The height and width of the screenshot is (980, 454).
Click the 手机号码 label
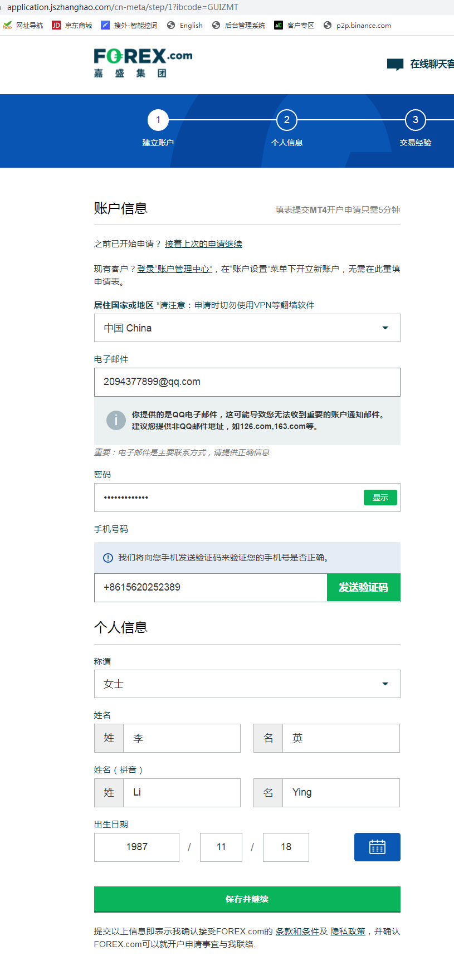pyautogui.click(x=111, y=529)
